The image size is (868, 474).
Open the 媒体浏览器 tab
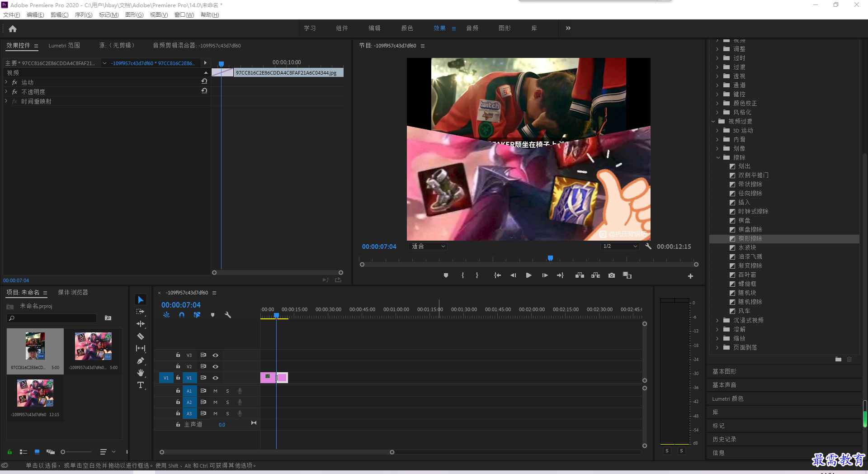[x=73, y=292]
